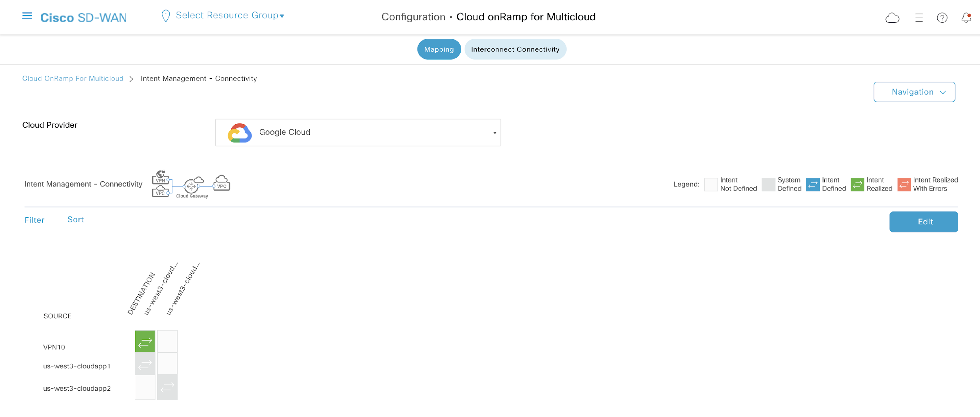Click the System Defined legend swatch
The width and height of the screenshot is (980, 417).
point(768,184)
